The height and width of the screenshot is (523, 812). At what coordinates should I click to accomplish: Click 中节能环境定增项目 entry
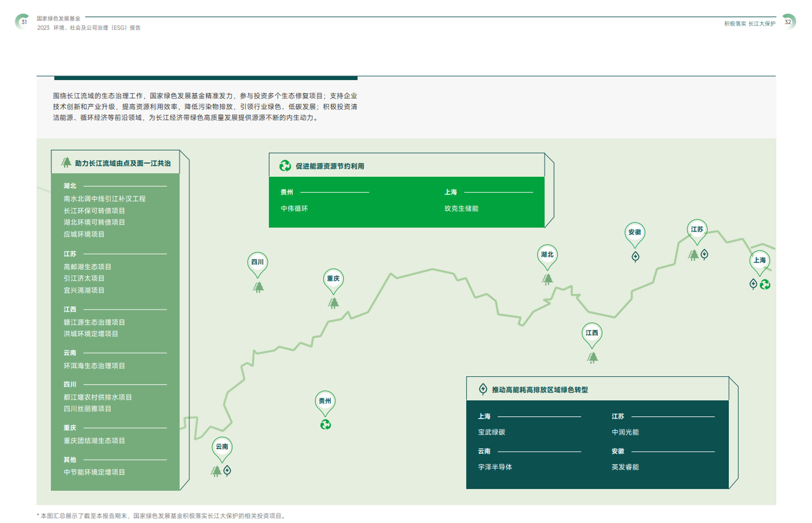tap(94, 472)
